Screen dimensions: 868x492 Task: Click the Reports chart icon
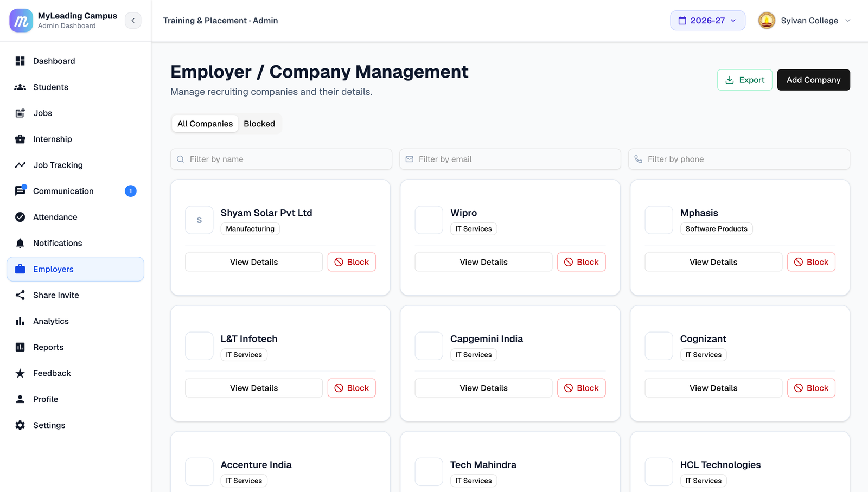[x=20, y=347]
